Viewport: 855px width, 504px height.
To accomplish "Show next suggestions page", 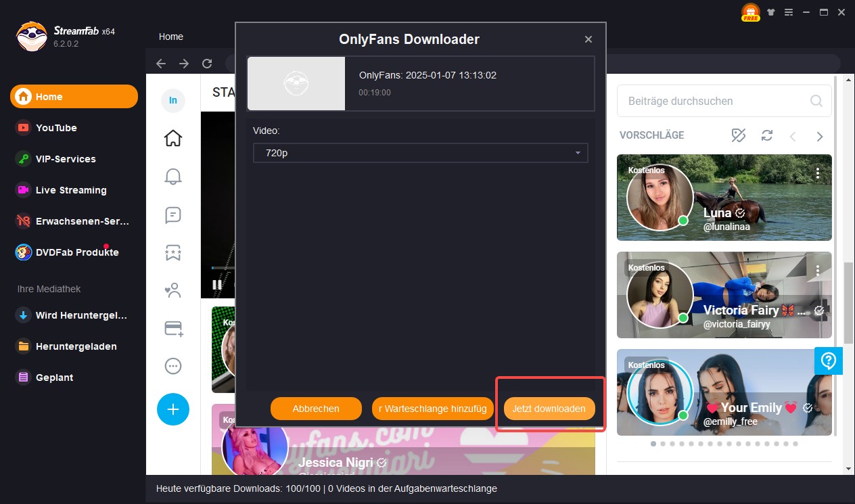I will pos(820,136).
